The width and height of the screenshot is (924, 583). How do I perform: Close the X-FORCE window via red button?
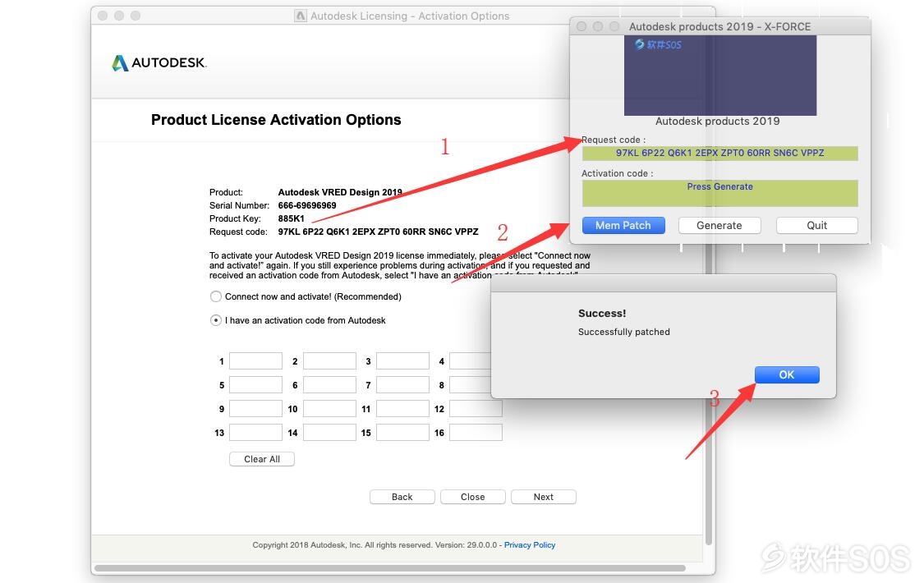click(x=581, y=26)
